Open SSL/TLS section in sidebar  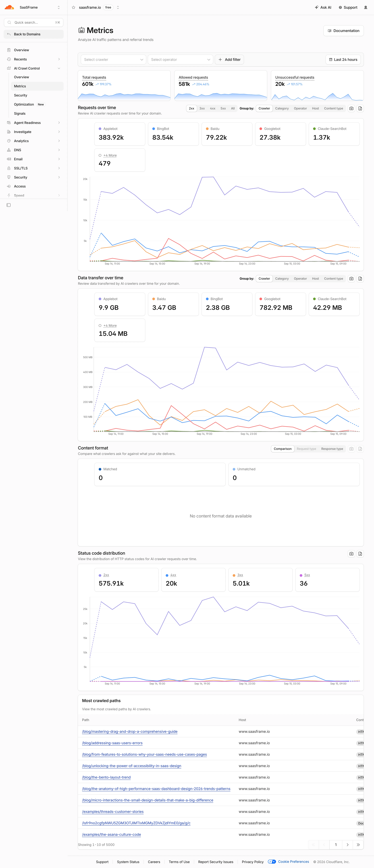click(33, 168)
